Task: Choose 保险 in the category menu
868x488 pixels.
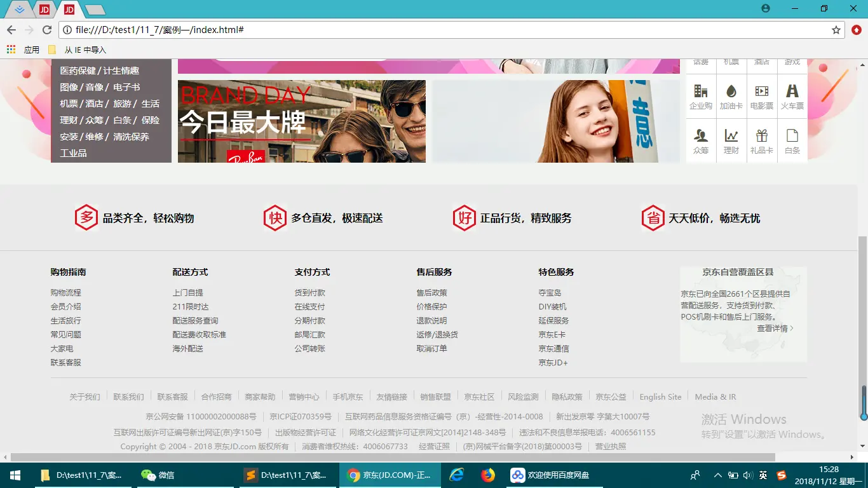Action: (x=151, y=120)
